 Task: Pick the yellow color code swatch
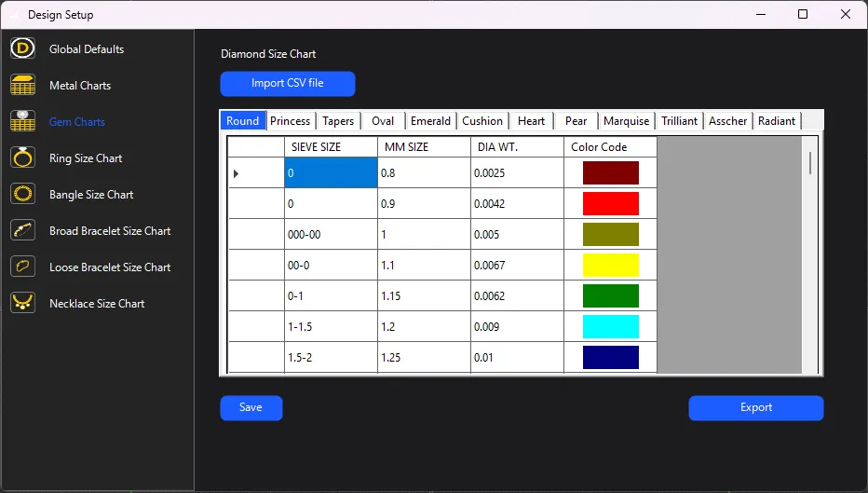click(x=610, y=266)
